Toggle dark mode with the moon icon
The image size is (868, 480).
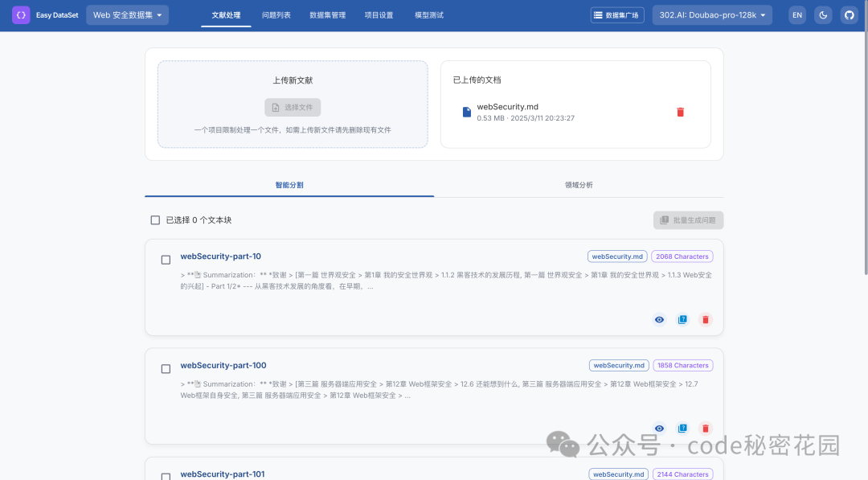(x=823, y=15)
